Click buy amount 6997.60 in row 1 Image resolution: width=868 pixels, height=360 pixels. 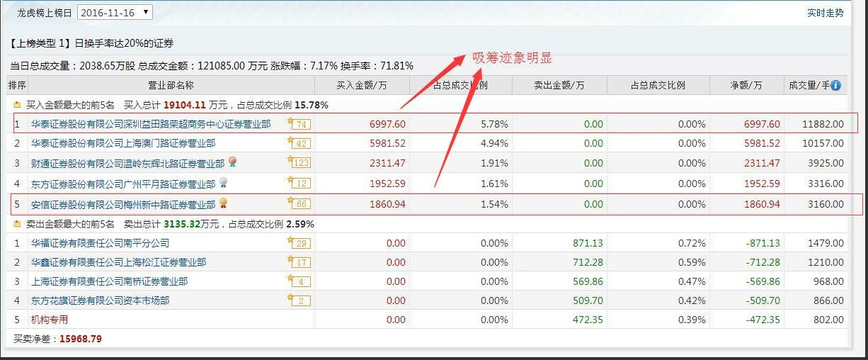click(387, 124)
